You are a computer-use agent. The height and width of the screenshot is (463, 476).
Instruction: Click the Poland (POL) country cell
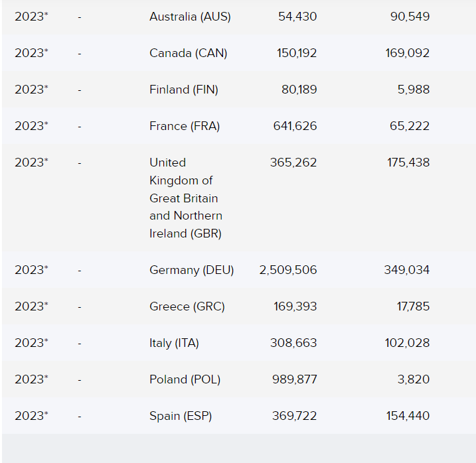(x=185, y=379)
